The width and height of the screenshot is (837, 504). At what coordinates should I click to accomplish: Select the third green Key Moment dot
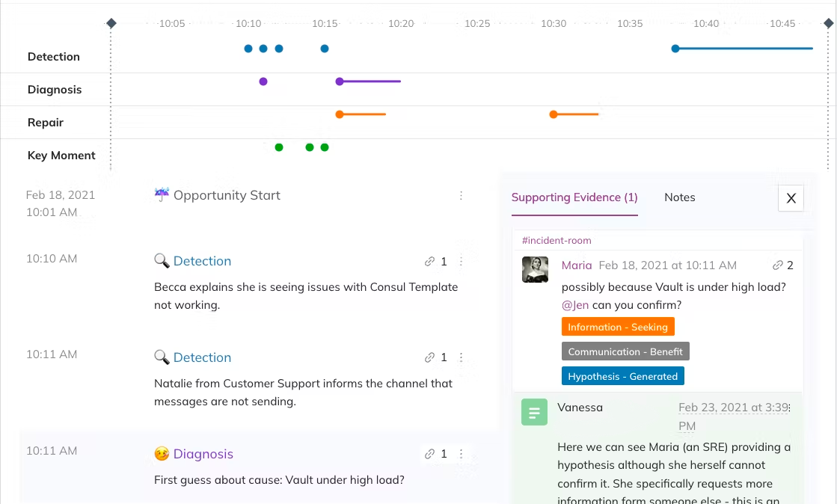coord(325,147)
